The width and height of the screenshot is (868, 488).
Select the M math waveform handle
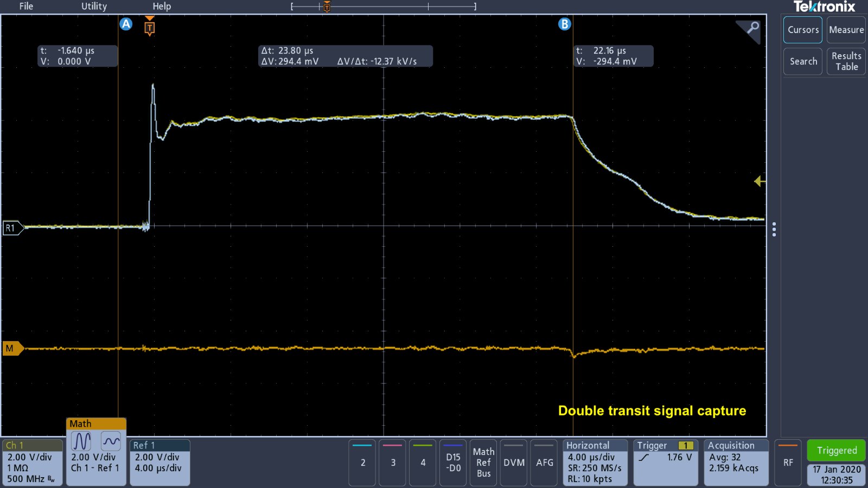coord(13,348)
